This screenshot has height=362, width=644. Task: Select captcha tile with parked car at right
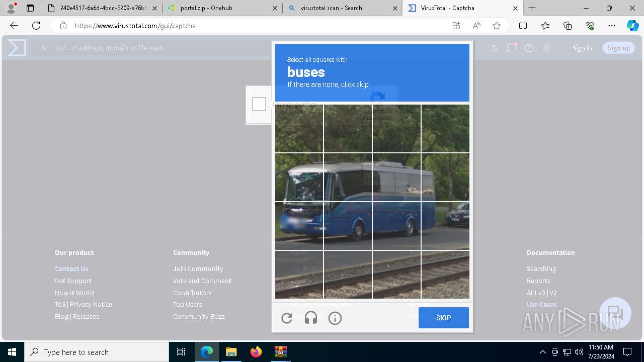click(446, 226)
